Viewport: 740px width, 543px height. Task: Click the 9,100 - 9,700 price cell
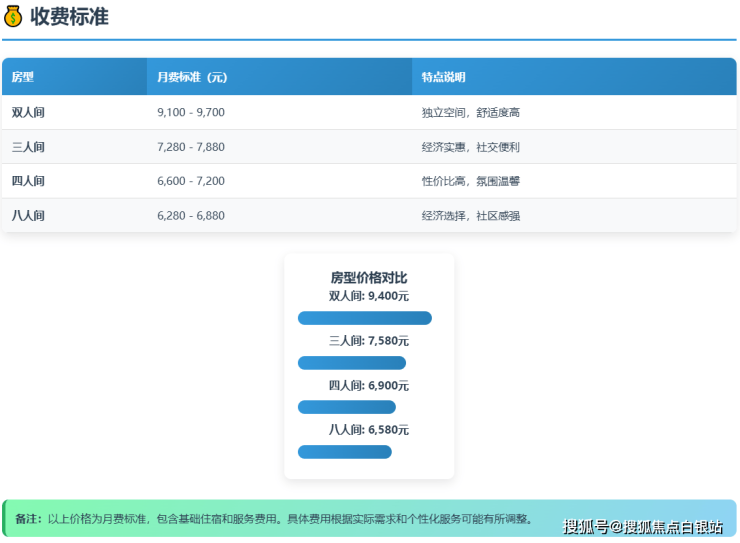coord(191,112)
